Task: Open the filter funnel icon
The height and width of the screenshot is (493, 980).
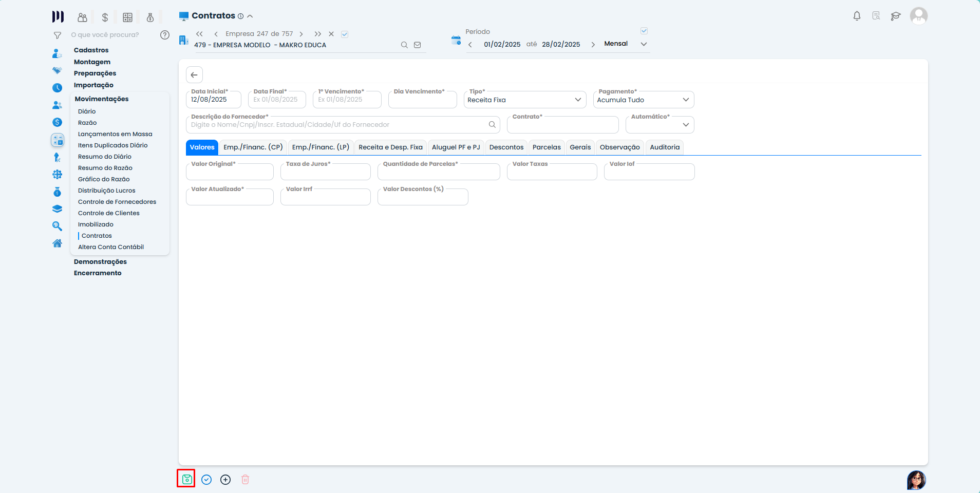Action: tap(58, 35)
